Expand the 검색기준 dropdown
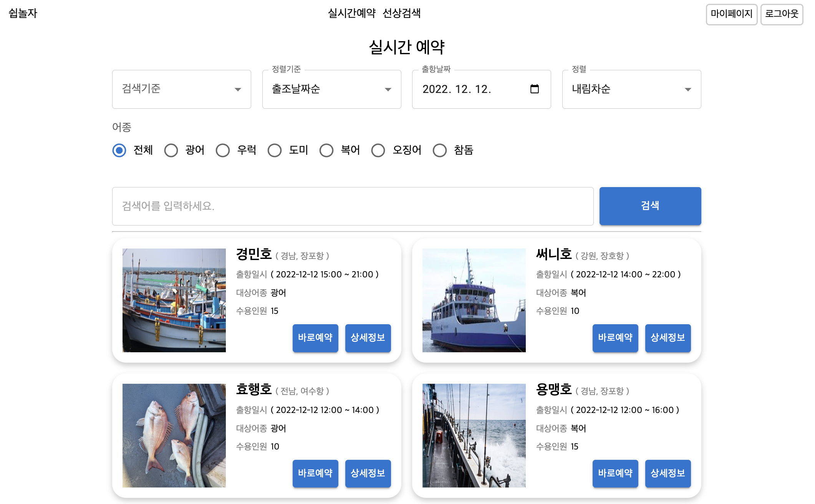 click(181, 89)
